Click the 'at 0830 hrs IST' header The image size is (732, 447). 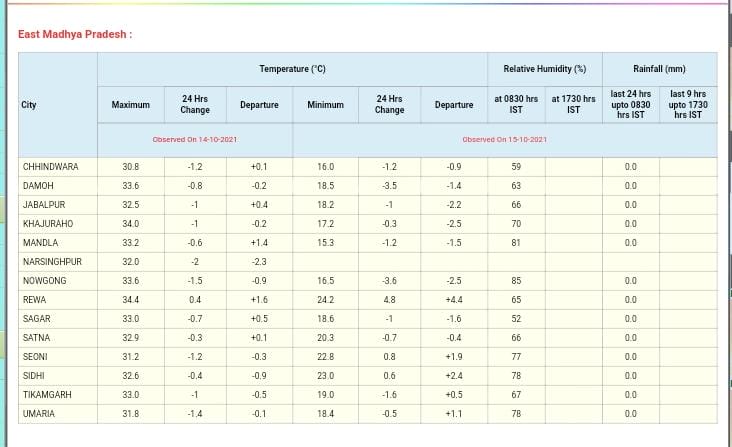point(516,105)
